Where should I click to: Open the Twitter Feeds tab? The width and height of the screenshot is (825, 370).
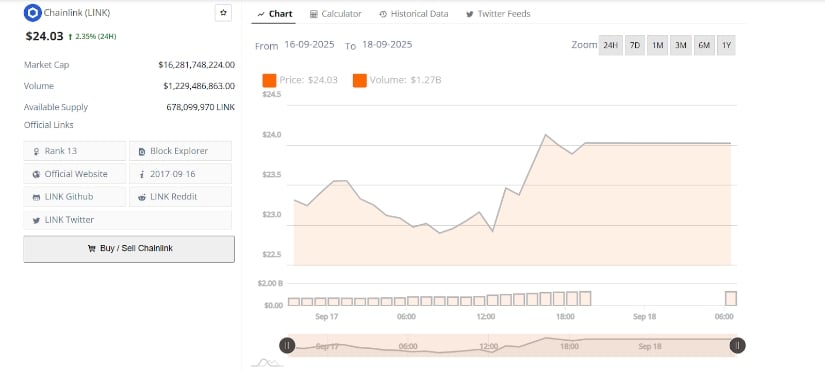[498, 14]
